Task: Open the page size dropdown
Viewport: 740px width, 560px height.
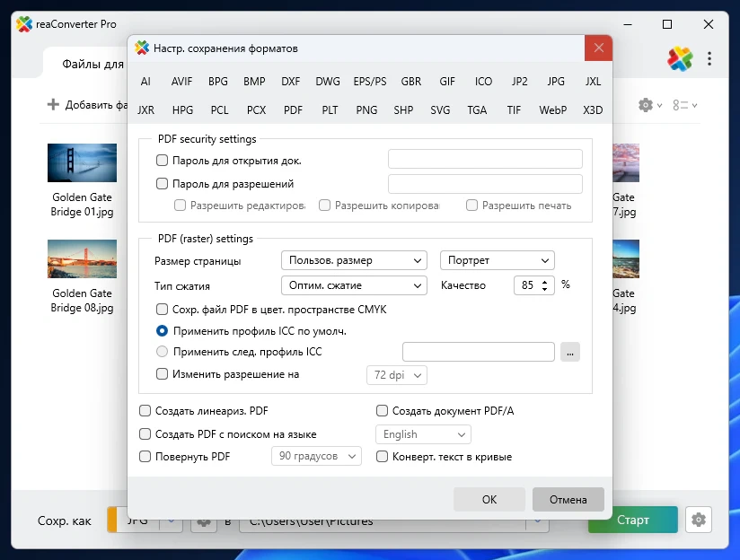Action: pyautogui.click(x=354, y=260)
